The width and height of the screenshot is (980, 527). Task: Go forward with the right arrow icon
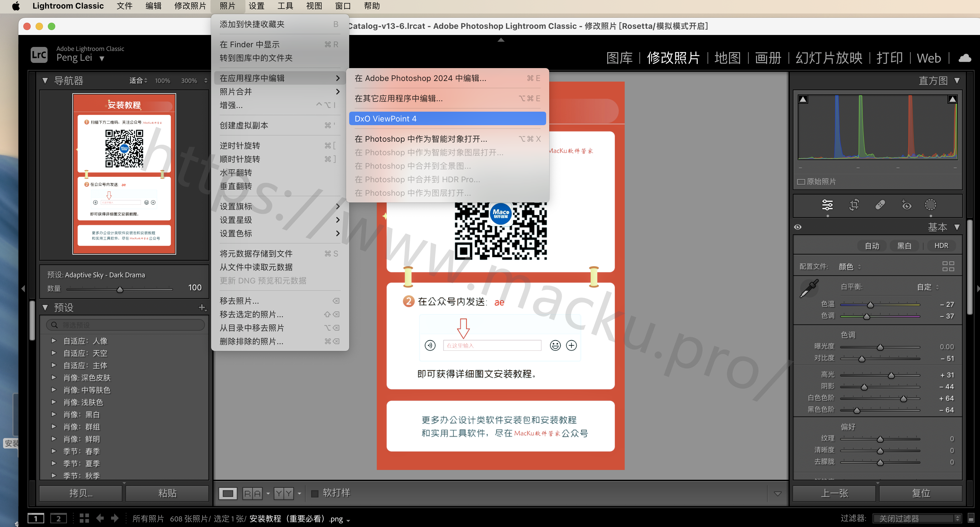(x=114, y=518)
